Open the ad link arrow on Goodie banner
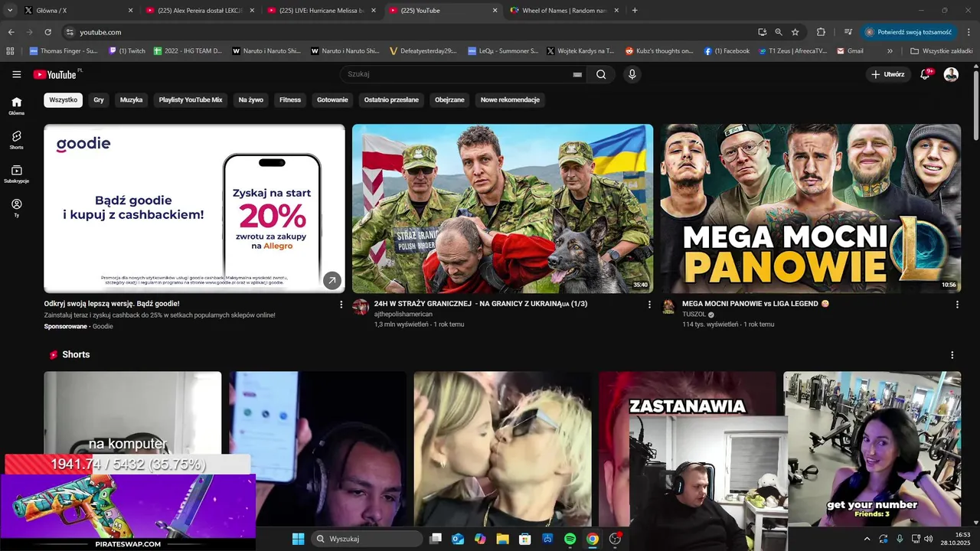980x551 pixels. (332, 281)
